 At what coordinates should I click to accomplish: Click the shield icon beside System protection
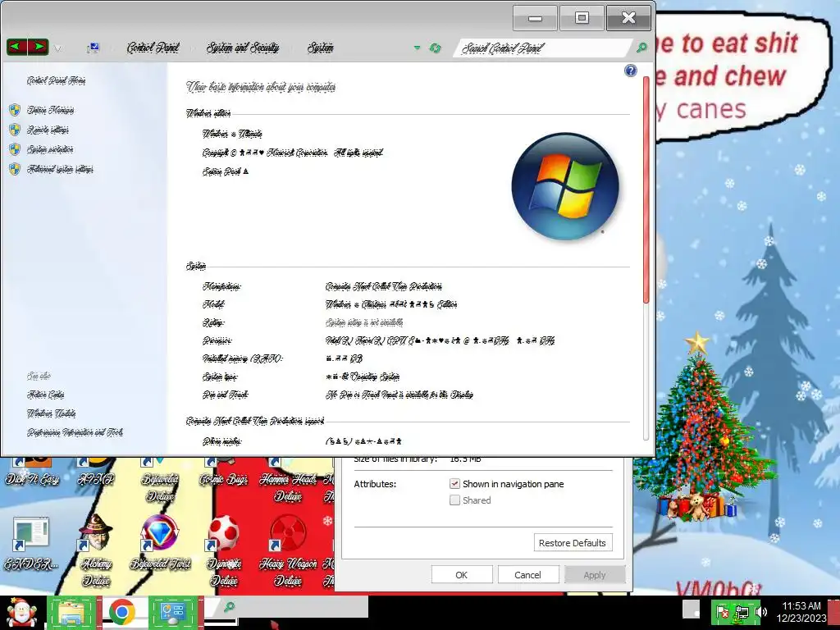15,149
